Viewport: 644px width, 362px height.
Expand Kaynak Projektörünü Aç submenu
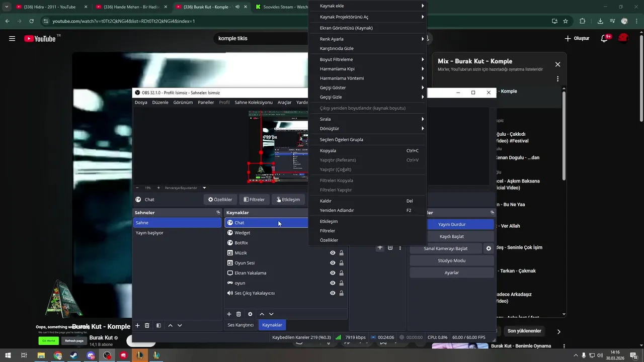point(367,17)
